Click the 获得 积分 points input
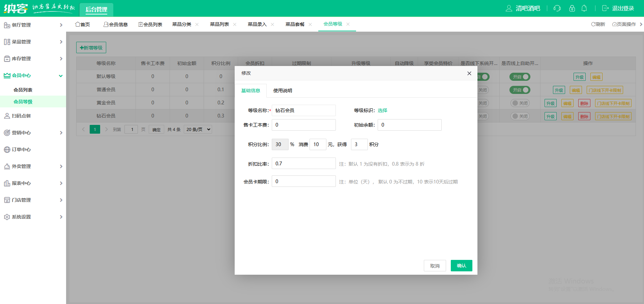Screen dimensions: 644x304 coord(359,144)
